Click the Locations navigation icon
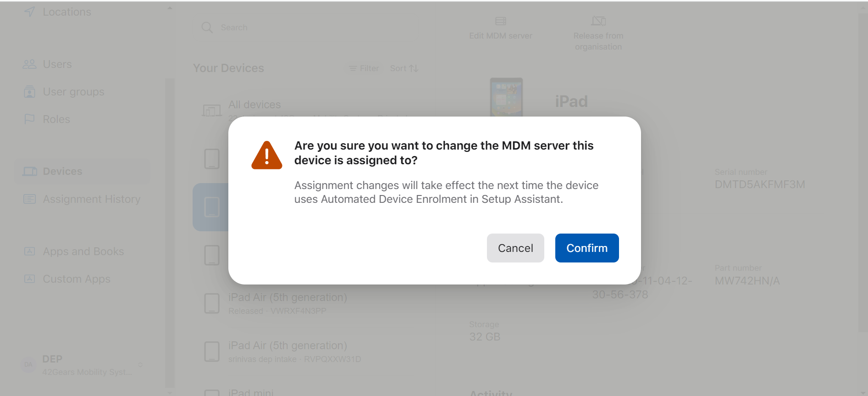868x396 pixels. pyautogui.click(x=30, y=12)
